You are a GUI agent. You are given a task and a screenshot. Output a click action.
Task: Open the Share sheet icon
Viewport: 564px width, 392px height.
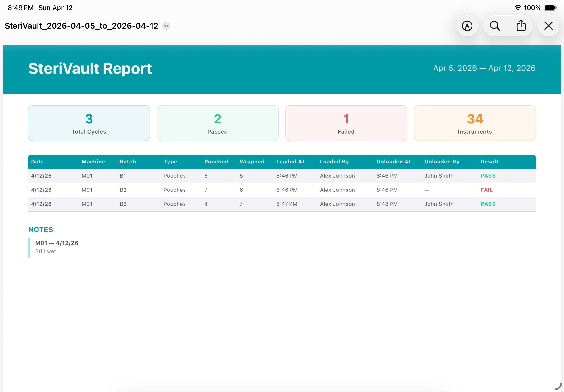pos(521,26)
